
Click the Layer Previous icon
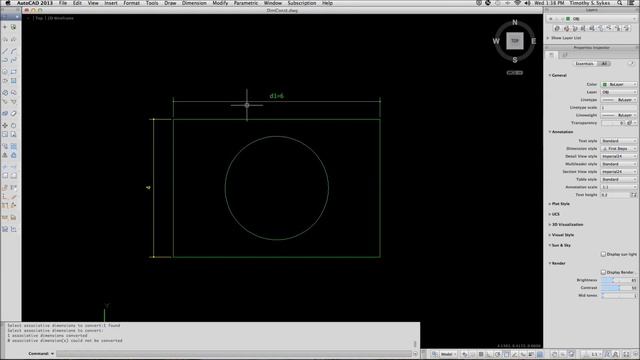575,28
